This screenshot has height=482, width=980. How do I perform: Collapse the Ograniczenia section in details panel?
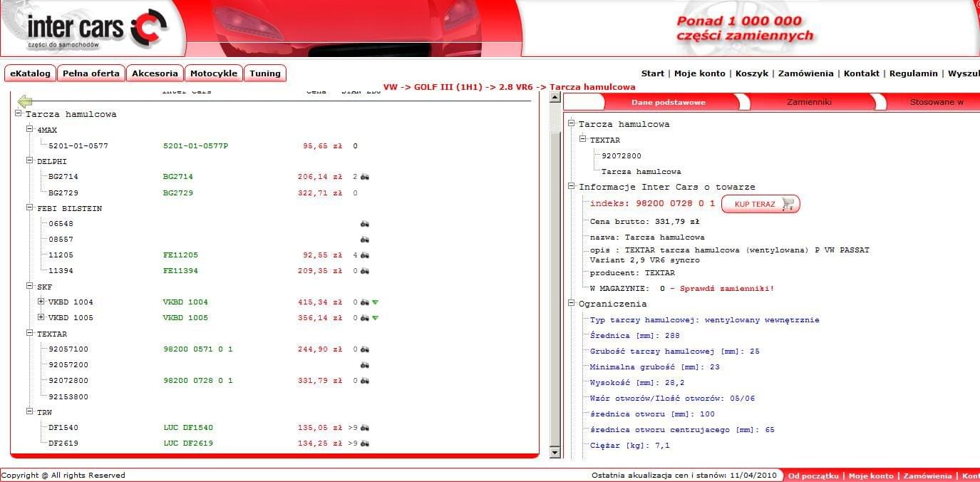(x=572, y=303)
